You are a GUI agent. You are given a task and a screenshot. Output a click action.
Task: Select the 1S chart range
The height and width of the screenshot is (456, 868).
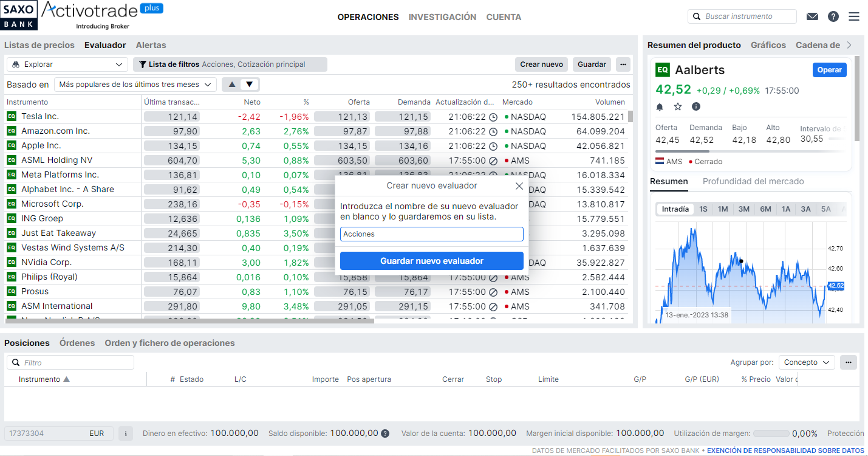point(703,209)
